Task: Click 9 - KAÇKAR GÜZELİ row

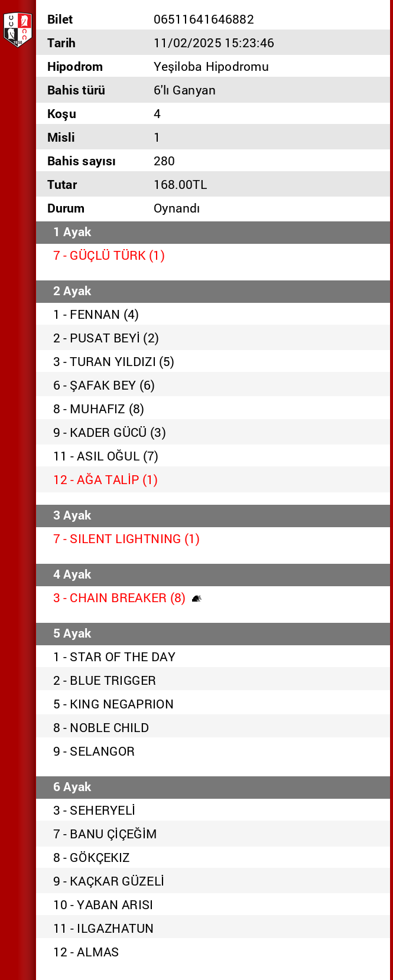Action: [109, 881]
